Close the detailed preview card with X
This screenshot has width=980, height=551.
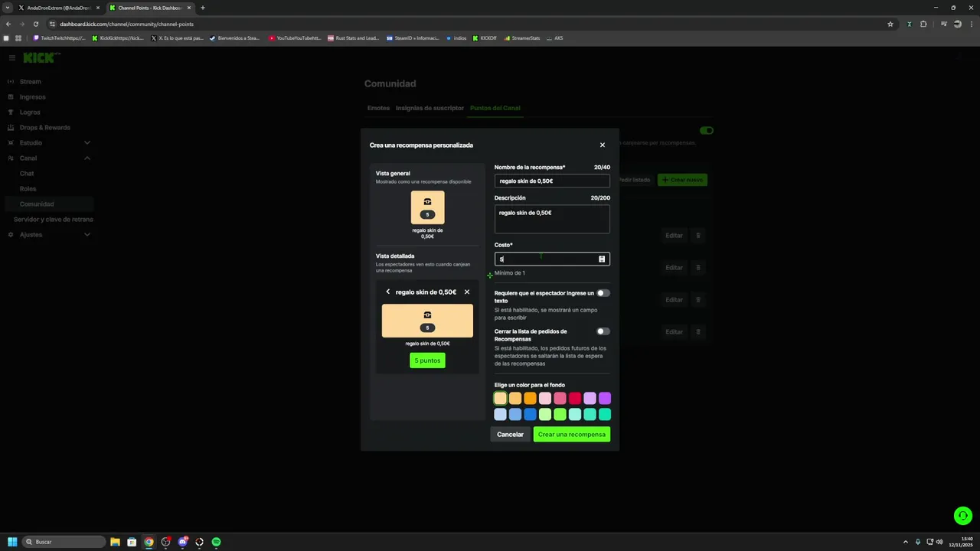click(x=467, y=292)
